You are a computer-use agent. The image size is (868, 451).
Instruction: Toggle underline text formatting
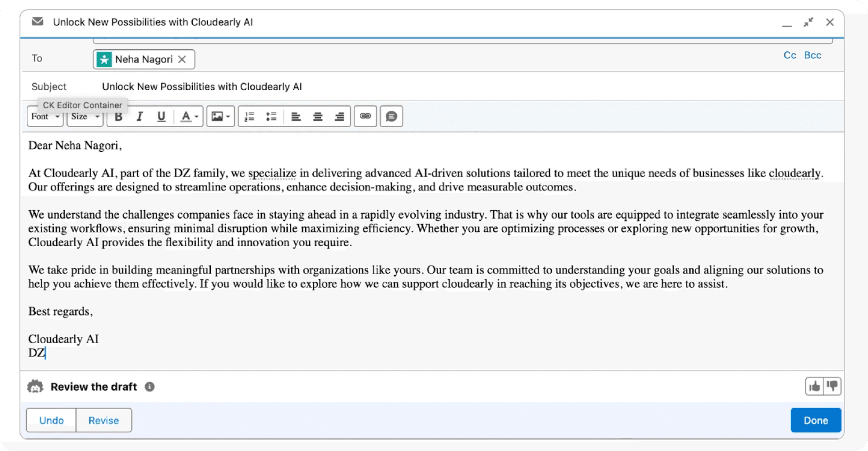click(x=161, y=117)
